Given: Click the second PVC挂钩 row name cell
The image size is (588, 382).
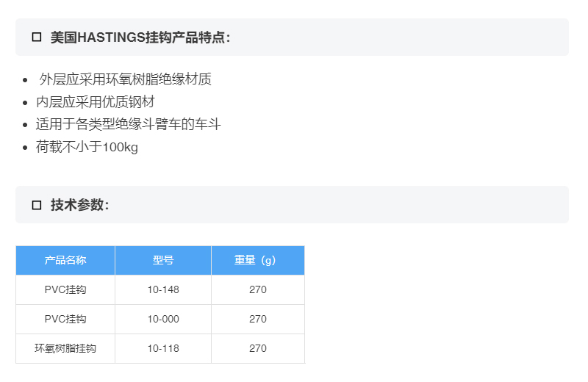Looking at the screenshot, I should click(x=65, y=319).
